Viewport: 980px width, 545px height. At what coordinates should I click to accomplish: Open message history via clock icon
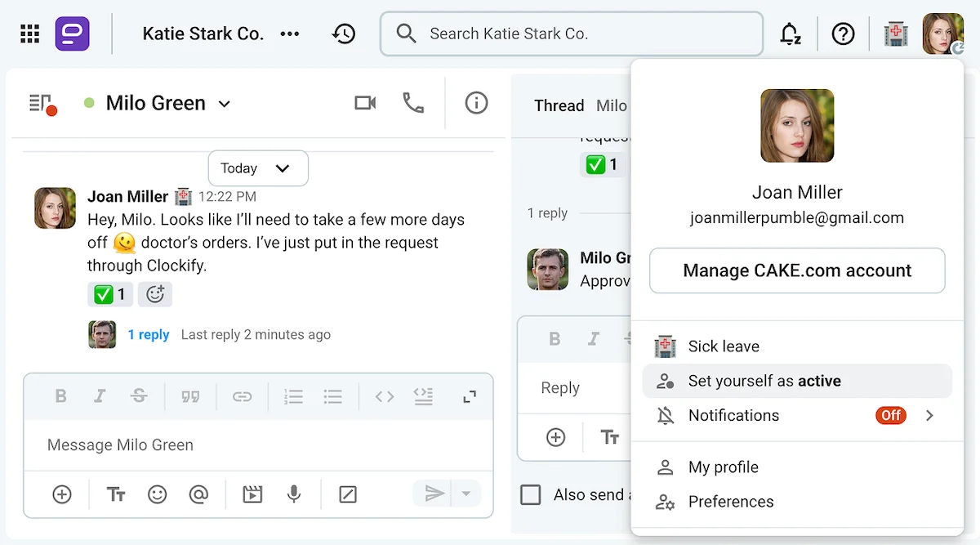pos(344,34)
